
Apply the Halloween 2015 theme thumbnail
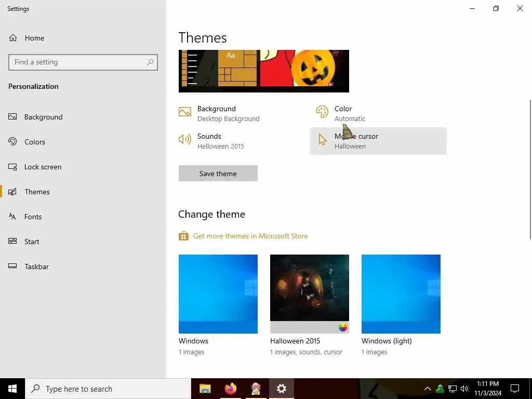point(310,294)
